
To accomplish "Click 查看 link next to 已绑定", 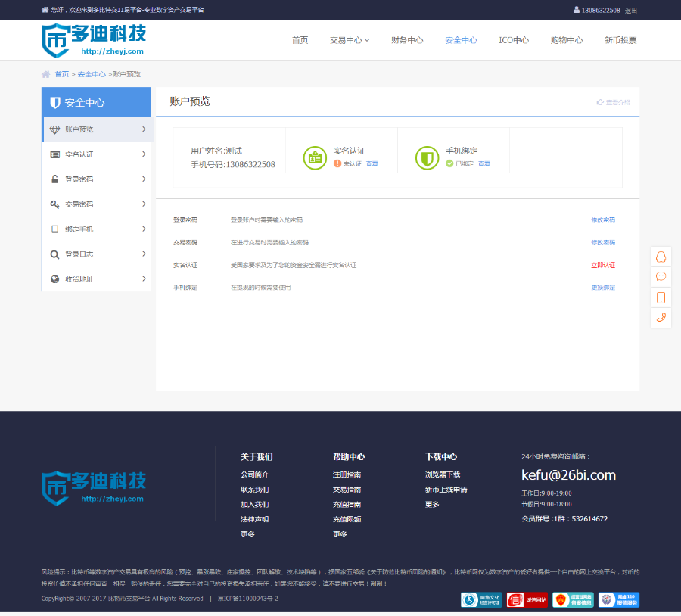I will coord(484,163).
